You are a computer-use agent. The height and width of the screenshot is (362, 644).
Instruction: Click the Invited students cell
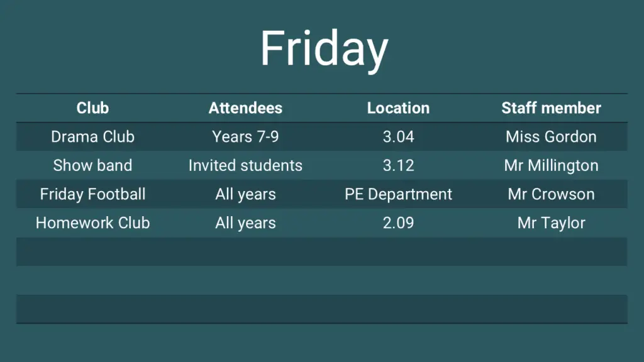click(x=246, y=165)
